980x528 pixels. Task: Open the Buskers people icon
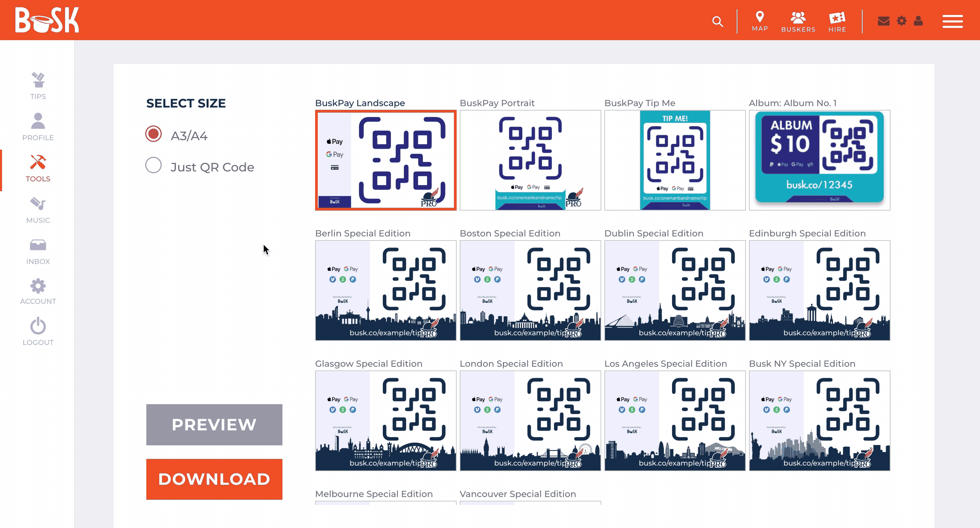point(798,21)
